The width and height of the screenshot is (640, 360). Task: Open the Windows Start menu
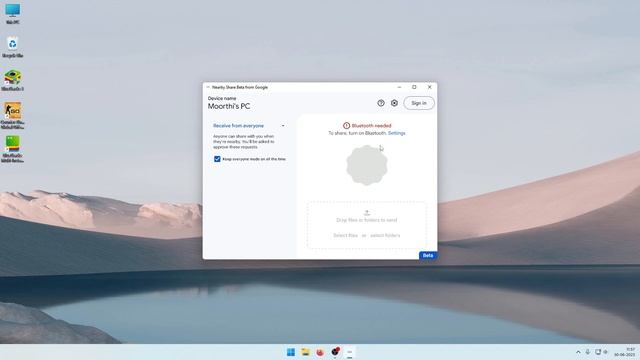[291, 352]
